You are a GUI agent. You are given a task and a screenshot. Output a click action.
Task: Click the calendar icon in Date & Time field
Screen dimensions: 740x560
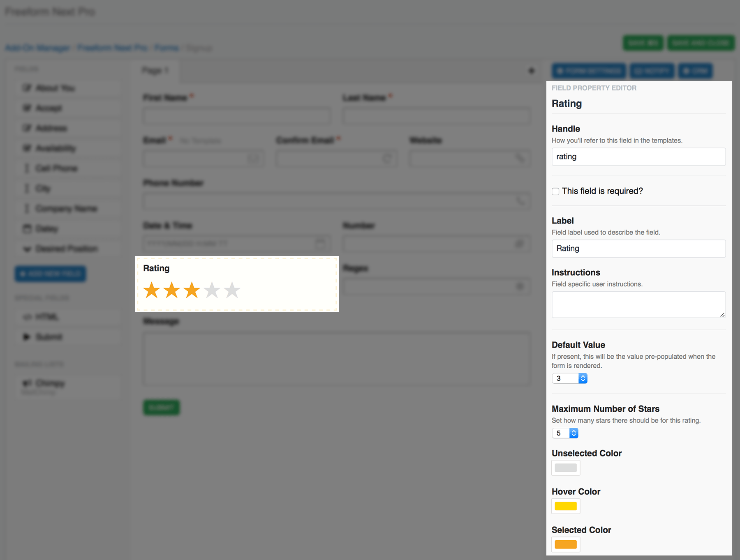320,243
